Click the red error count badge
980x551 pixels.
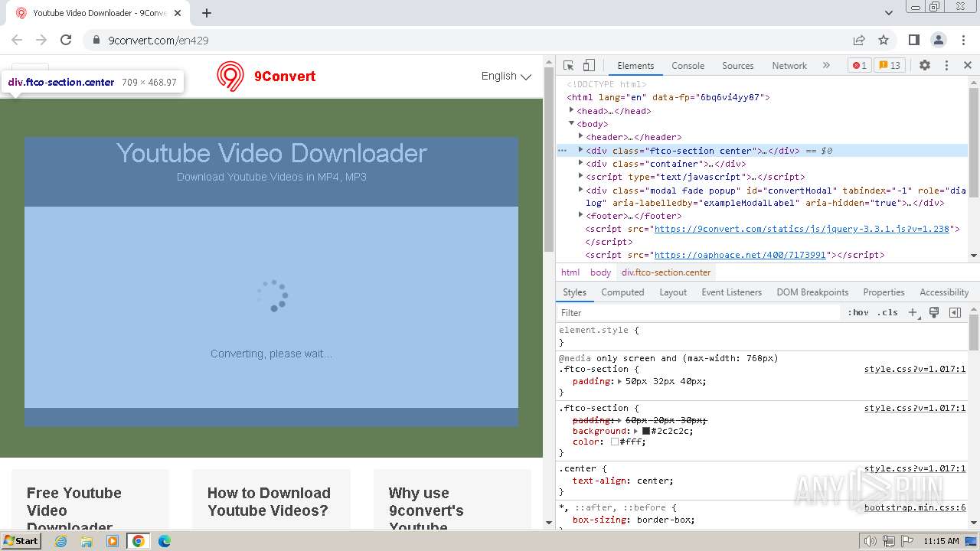pyautogui.click(x=859, y=66)
